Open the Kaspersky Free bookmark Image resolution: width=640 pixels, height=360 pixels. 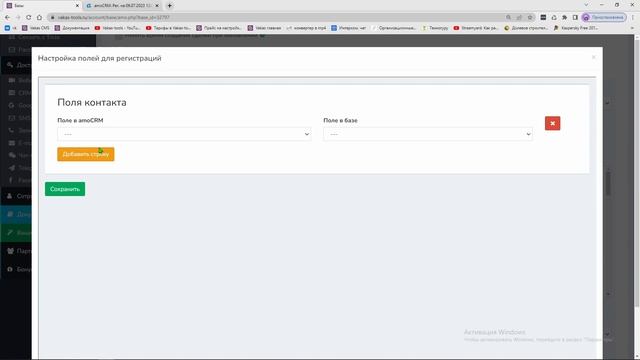click(576, 28)
